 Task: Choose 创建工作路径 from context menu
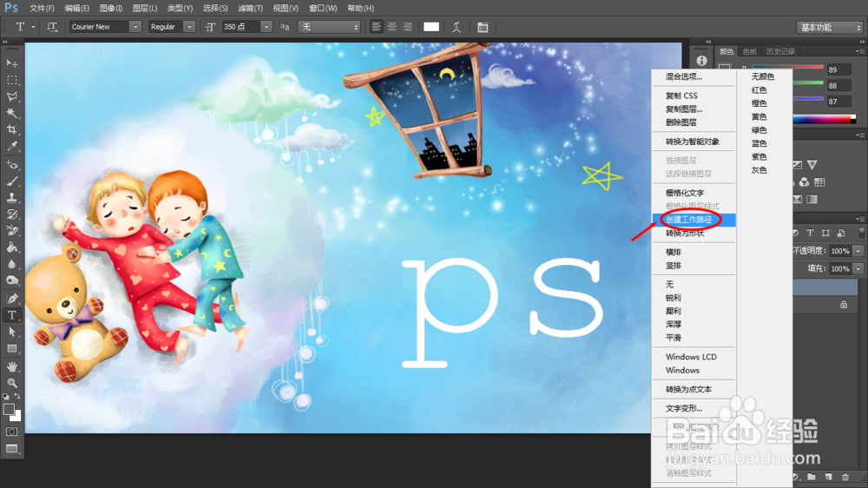point(694,220)
